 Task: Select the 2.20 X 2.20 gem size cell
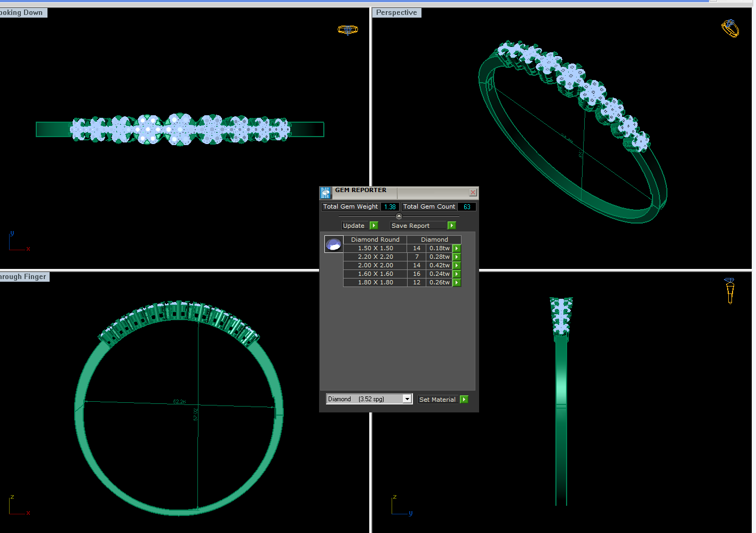click(375, 257)
